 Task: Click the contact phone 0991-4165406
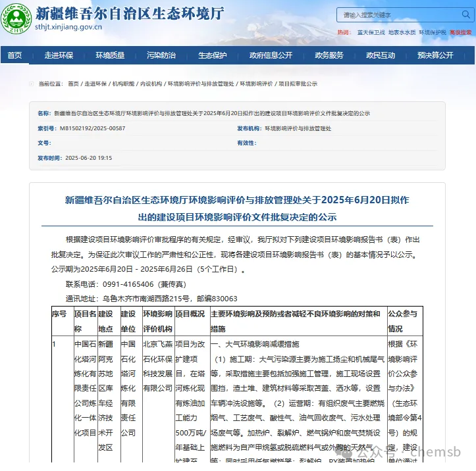point(128,284)
